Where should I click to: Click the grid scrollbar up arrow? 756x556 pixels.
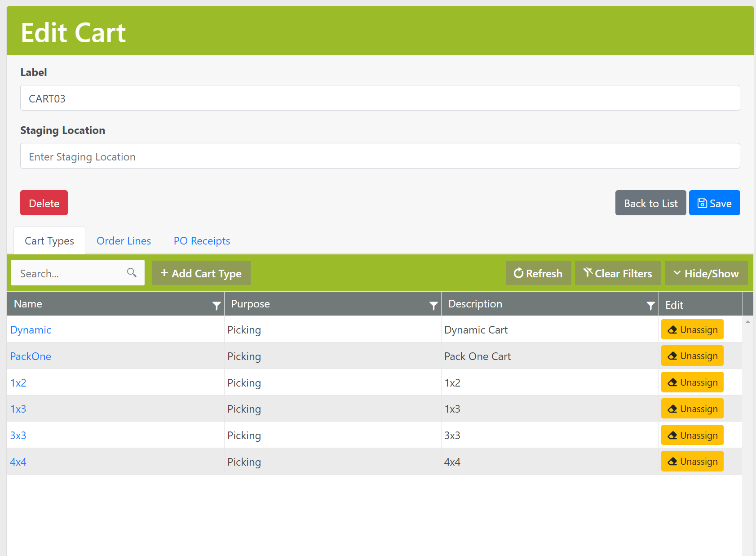tap(747, 322)
